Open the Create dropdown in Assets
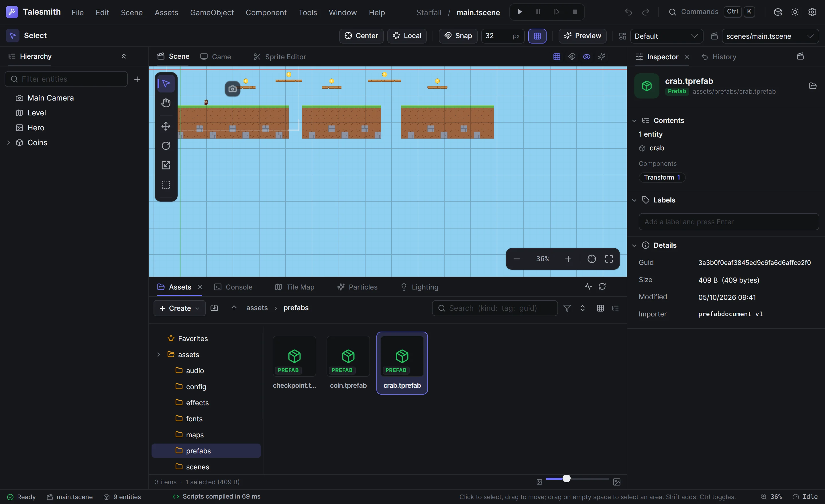Screen dimensions: 825x504 pyautogui.click(x=179, y=308)
